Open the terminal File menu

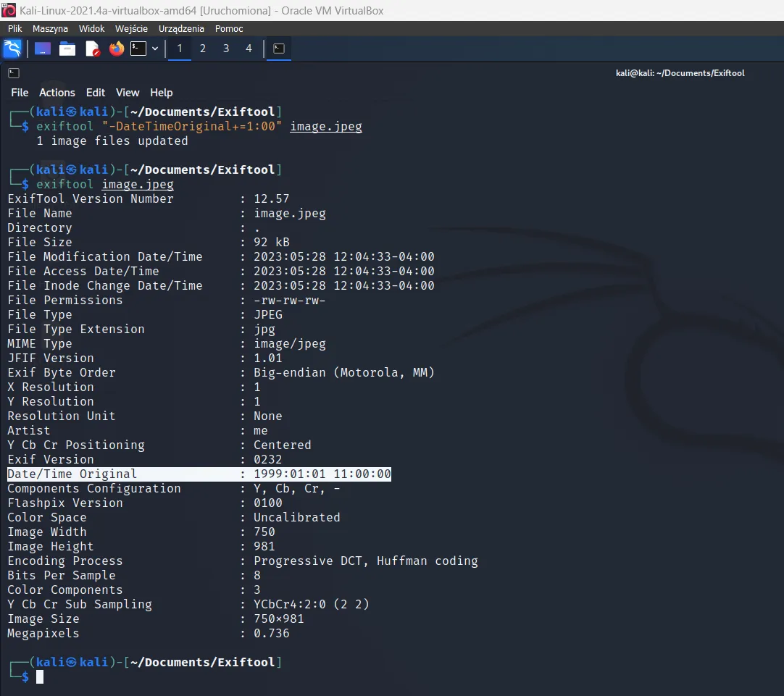pyautogui.click(x=20, y=93)
